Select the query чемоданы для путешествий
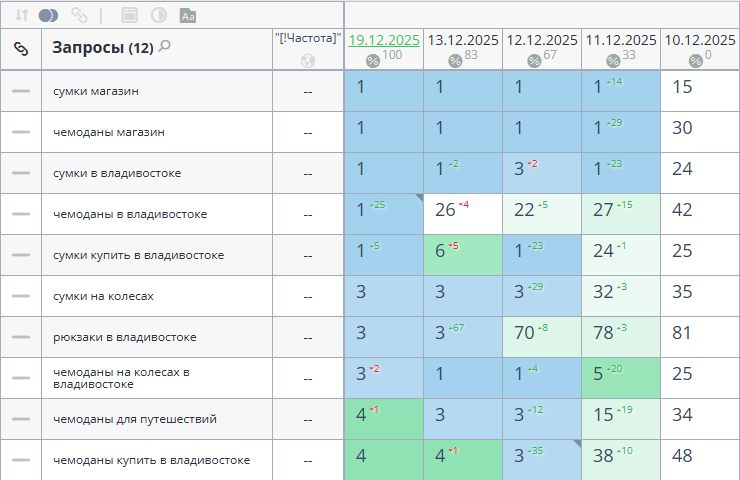Screen dimensions: 740x480 [135, 419]
